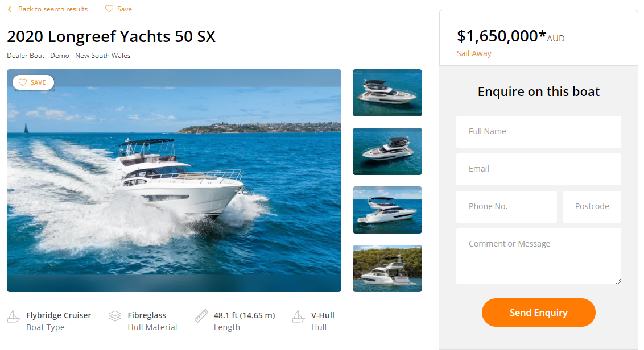The width and height of the screenshot is (644, 350).
Task: Toggle the SAVE heart button on main photo
Action: 33,82
